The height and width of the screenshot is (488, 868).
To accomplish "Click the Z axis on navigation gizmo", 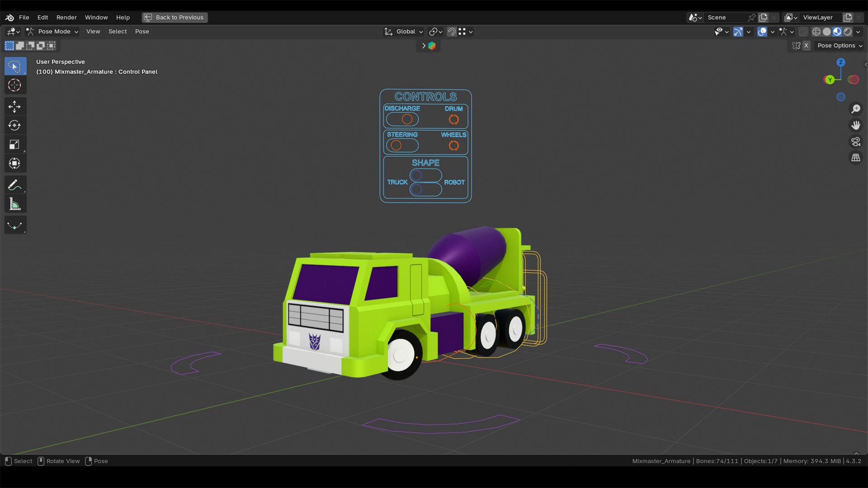I will (x=841, y=62).
